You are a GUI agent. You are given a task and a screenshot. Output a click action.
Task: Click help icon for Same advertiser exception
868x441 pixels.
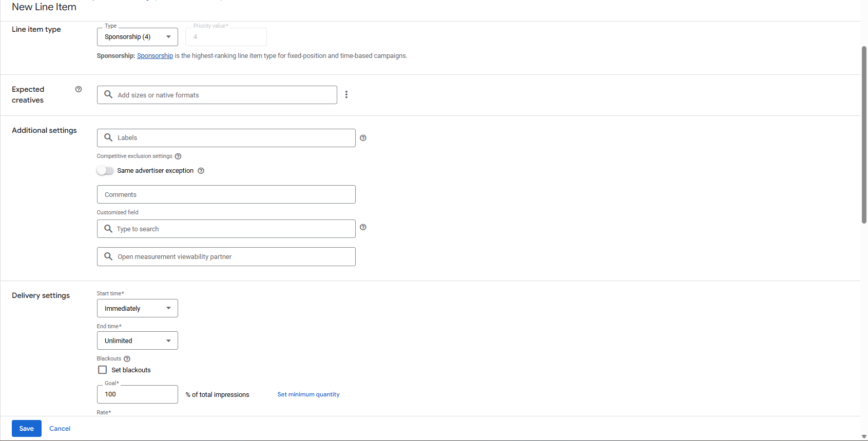click(x=201, y=171)
